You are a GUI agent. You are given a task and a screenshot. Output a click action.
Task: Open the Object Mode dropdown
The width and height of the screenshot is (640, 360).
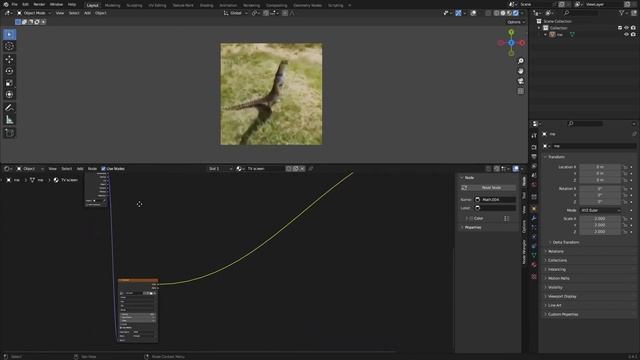coord(34,13)
